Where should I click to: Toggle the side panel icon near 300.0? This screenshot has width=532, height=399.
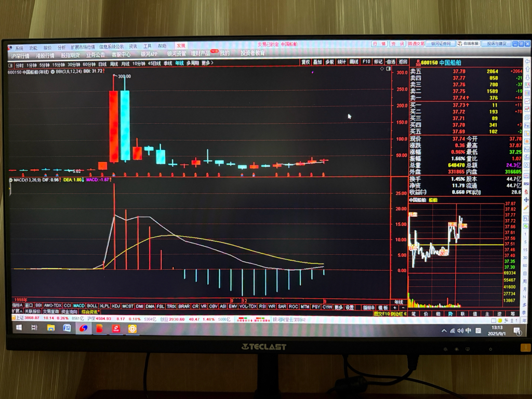[389, 69]
